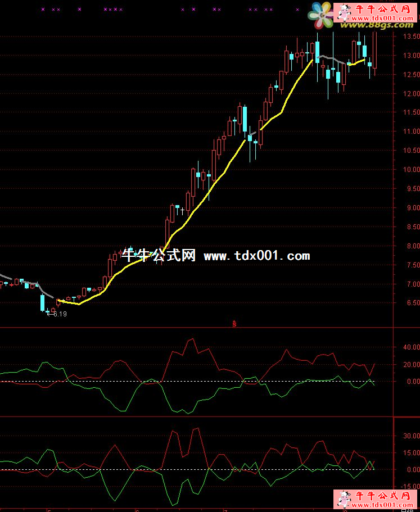
Task: Select the 13.00 price axis label
Action: (412, 56)
